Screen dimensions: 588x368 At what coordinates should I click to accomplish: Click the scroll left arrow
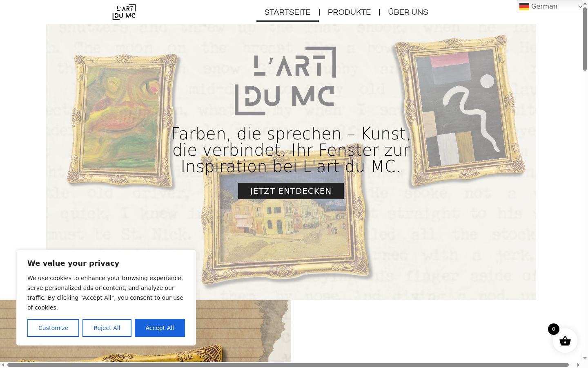[x=3, y=365]
